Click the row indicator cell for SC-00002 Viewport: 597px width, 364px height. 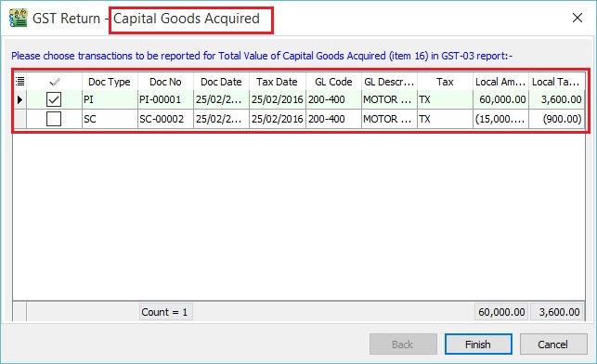[19, 119]
